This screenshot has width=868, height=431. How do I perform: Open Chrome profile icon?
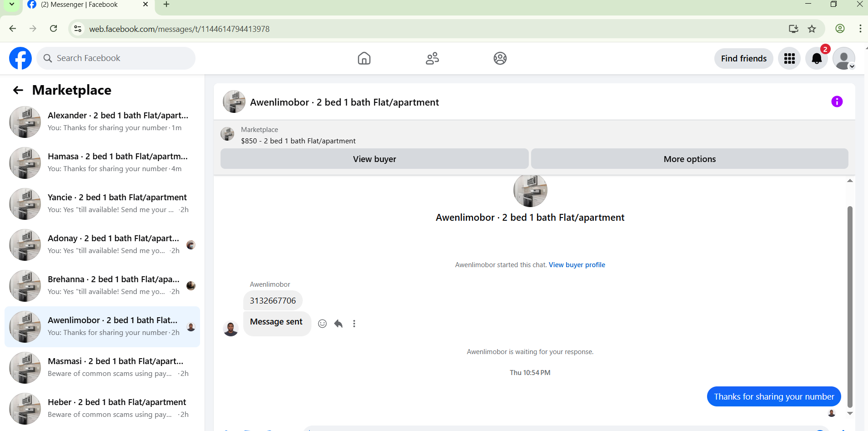coord(840,29)
